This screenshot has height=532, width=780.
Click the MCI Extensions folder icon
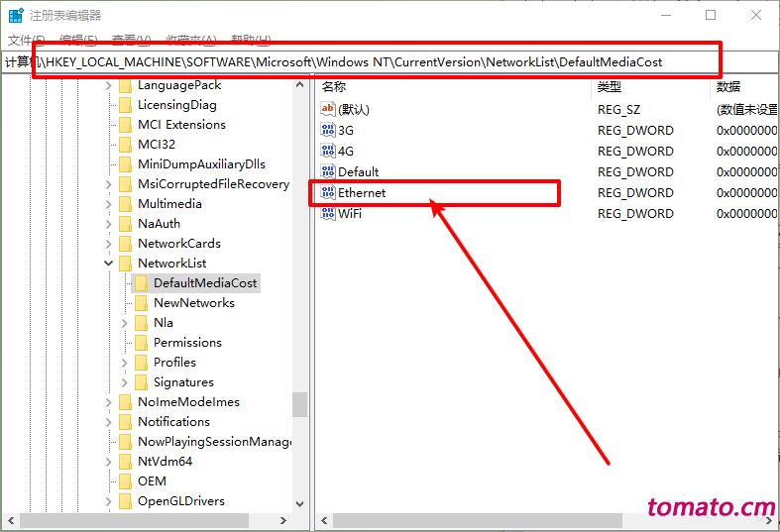(x=125, y=125)
